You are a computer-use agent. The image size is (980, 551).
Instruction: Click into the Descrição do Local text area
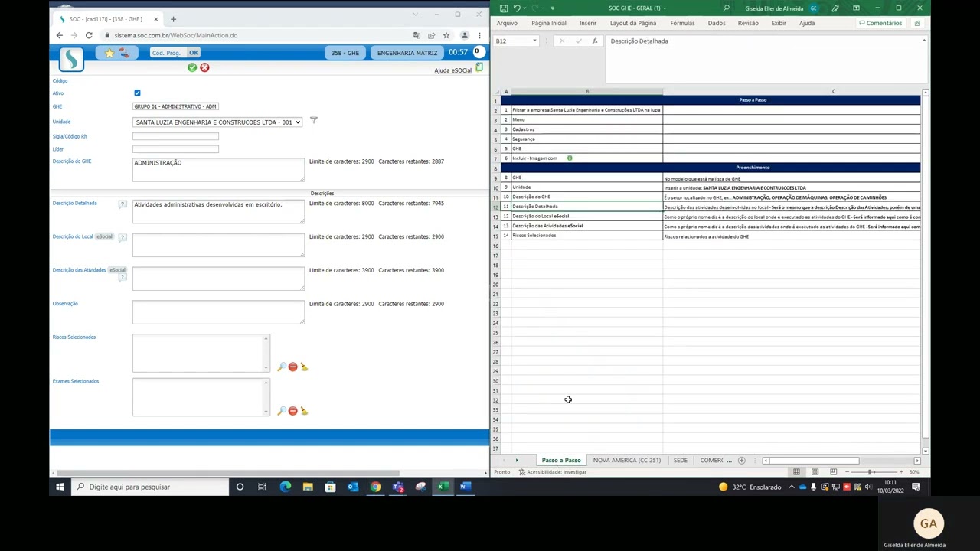[218, 245]
